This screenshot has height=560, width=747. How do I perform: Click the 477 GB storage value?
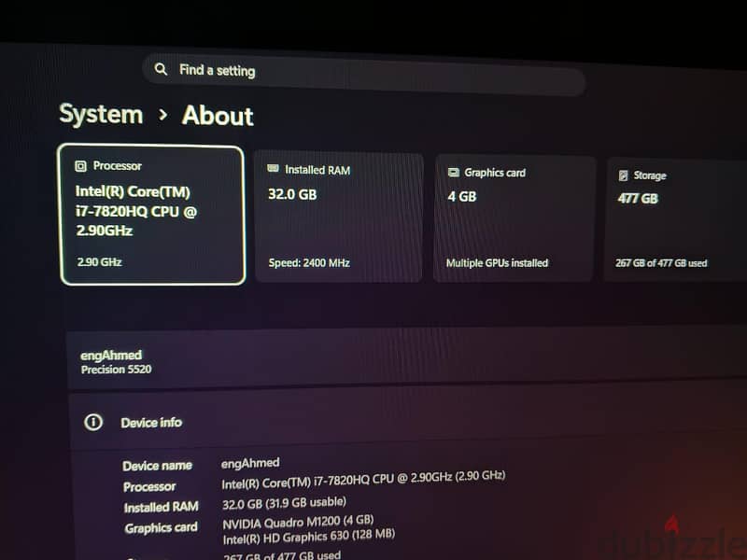click(638, 198)
